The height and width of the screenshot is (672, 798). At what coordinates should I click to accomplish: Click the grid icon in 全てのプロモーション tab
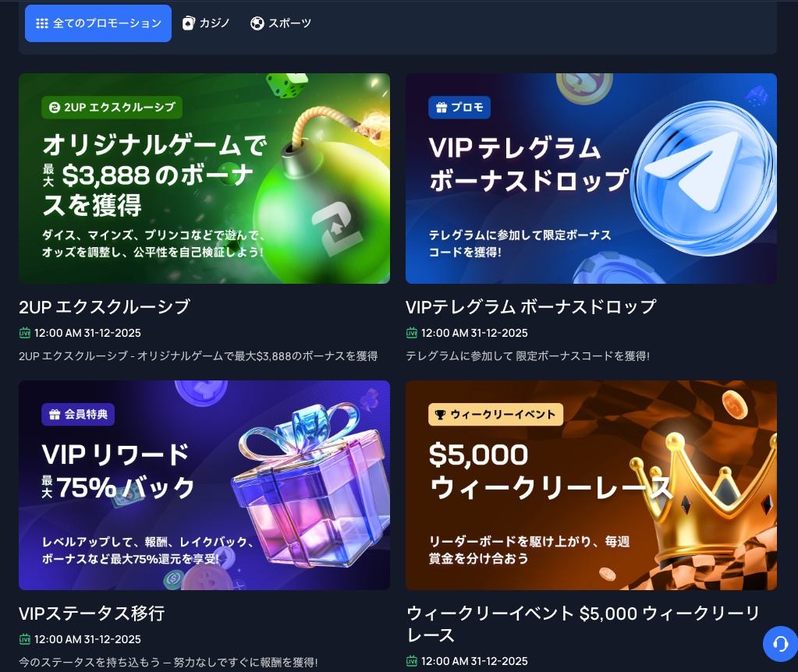pyautogui.click(x=42, y=23)
